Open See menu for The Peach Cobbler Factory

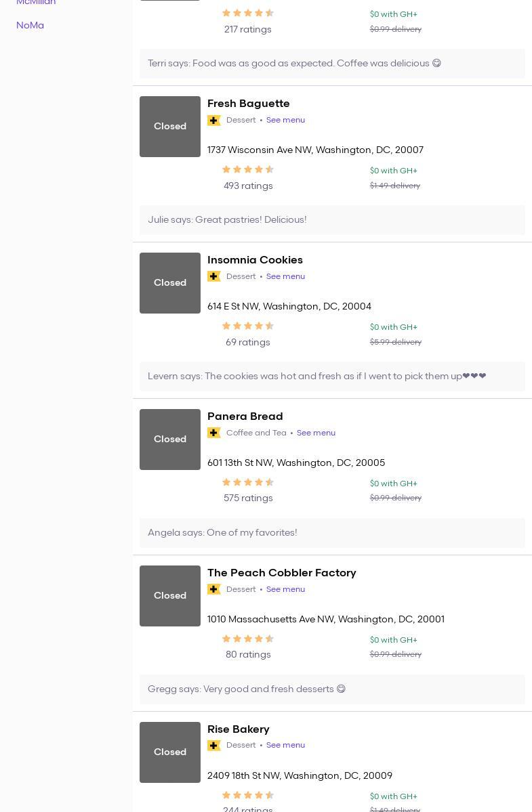(x=285, y=589)
